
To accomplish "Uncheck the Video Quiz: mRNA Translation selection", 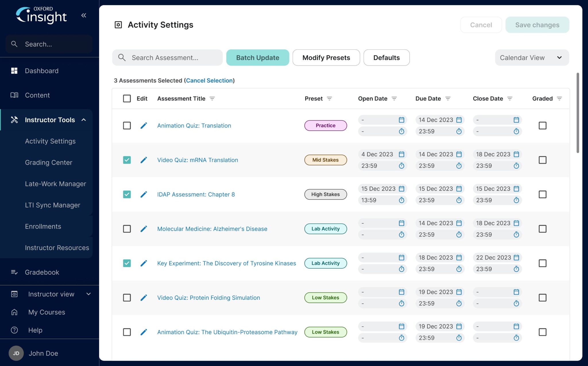I will tap(127, 160).
